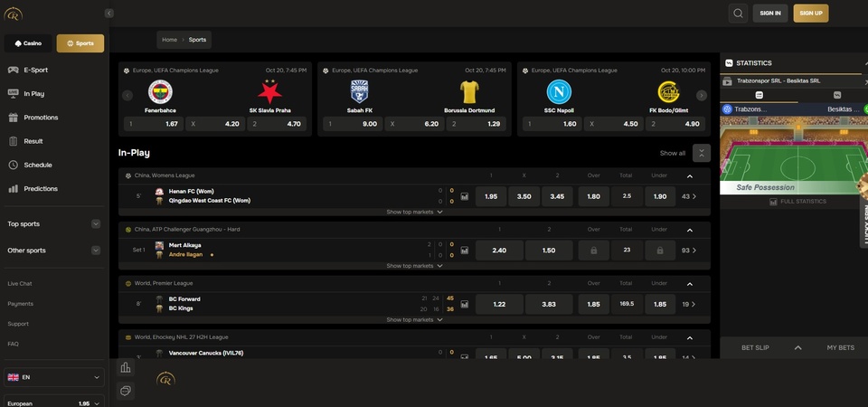Bet draw at 4.50 Napoli match

(612, 124)
